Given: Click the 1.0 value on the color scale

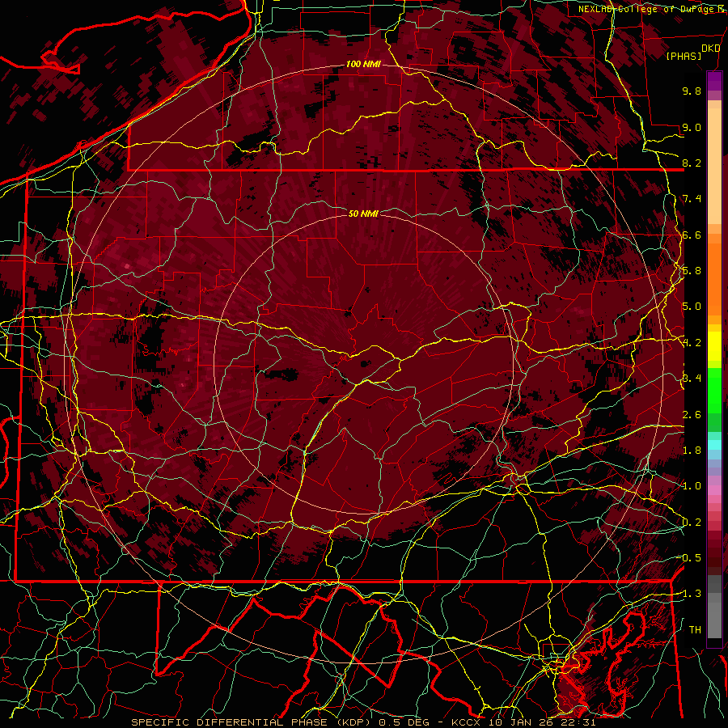Looking at the screenshot, I should point(692,486).
